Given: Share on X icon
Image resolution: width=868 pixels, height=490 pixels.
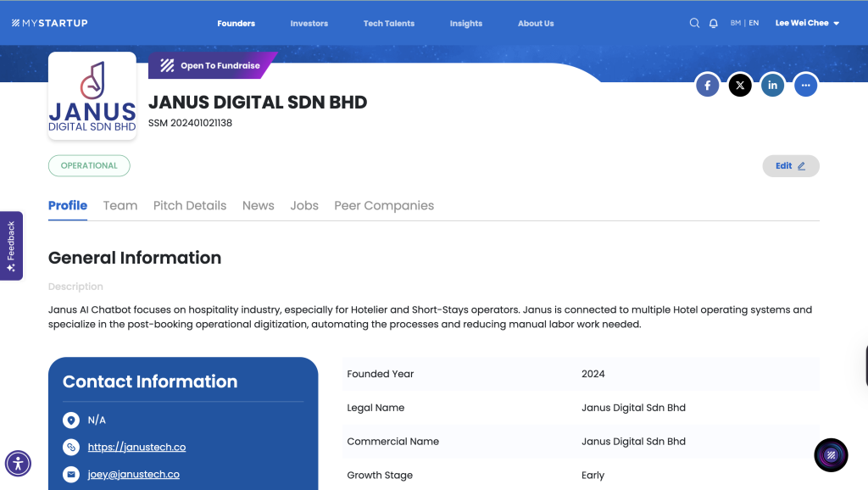Looking at the screenshot, I should click(740, 86).
